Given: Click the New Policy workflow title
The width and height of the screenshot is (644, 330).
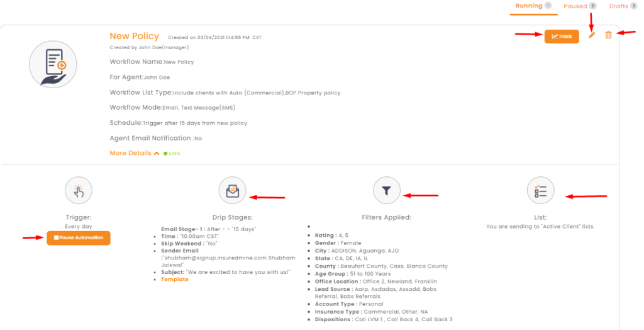Looking at the screenshot, I should [135, 36].
